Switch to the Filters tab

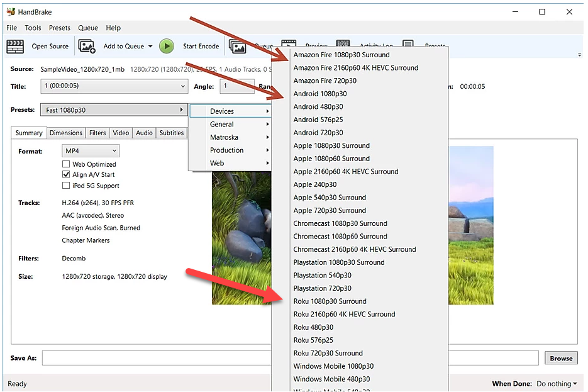pyautogui.click(x=97, y=133)
